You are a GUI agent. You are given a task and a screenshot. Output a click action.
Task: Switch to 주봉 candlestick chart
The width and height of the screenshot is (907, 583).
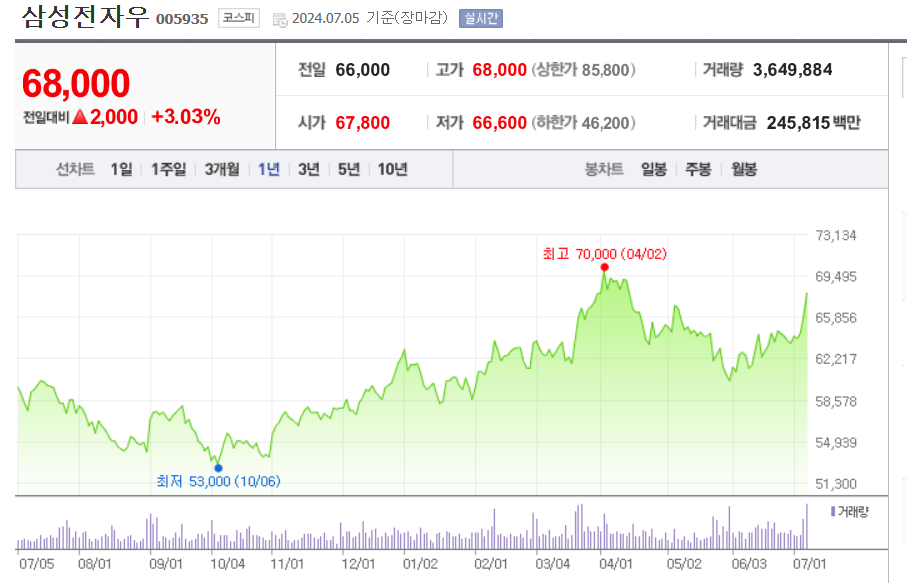tap(698, 169)
